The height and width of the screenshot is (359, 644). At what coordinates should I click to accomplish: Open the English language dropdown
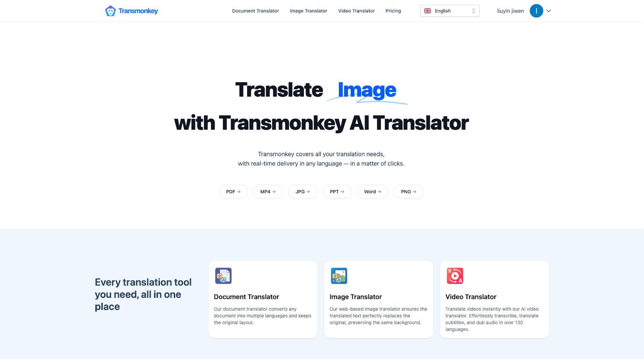pos(450,11)
